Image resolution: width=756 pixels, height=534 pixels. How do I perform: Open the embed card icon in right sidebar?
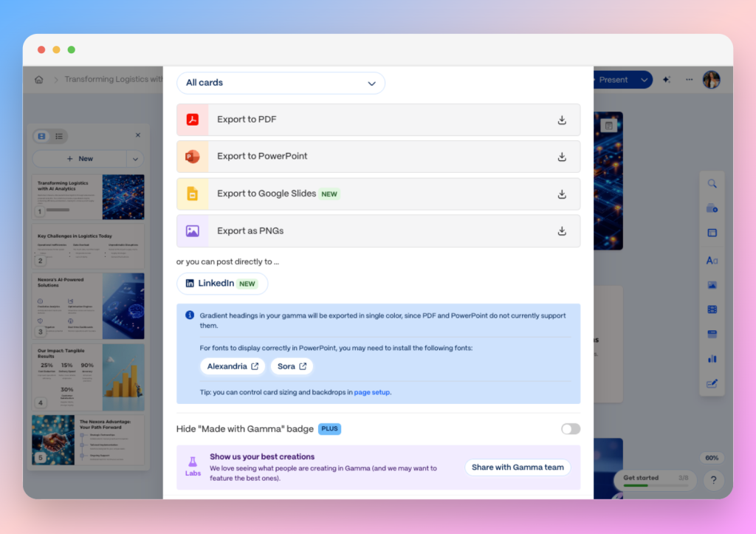click(712, 335)
